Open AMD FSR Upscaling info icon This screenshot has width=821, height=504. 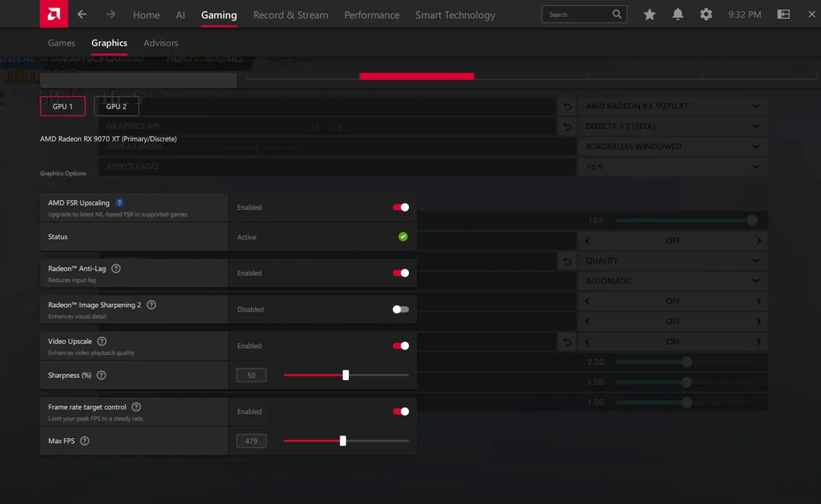click(119, 202)
